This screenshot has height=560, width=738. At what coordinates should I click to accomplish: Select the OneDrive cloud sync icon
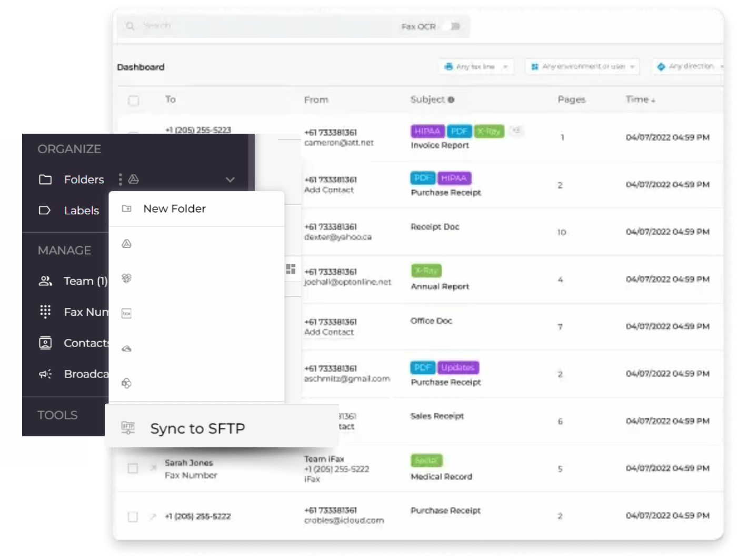click(127, 347)
